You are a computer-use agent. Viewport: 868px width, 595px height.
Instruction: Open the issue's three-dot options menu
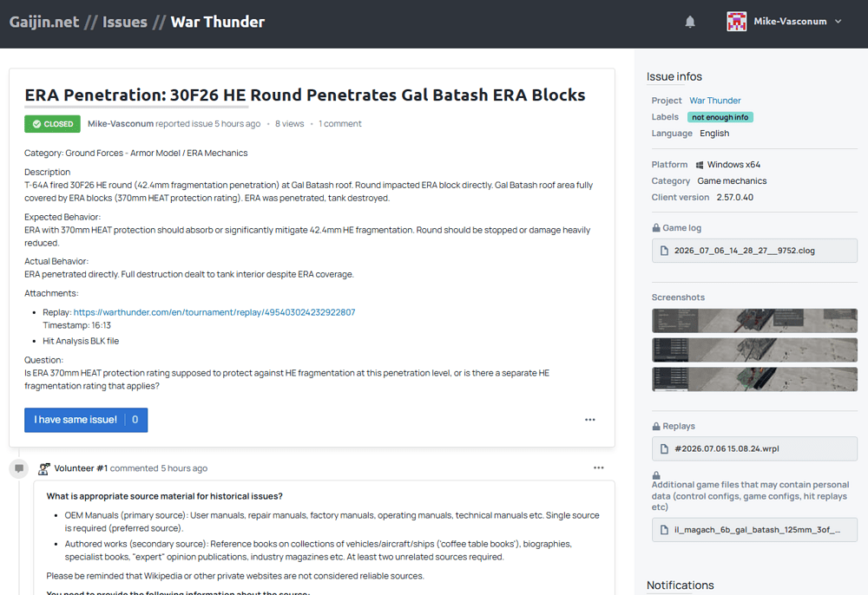point(590,420)
